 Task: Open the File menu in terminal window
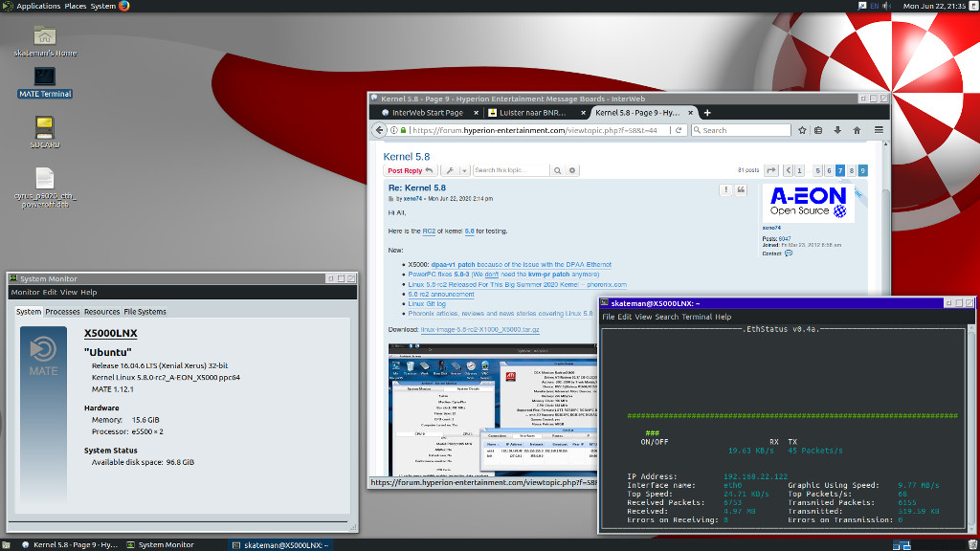[x=608, y=317]
